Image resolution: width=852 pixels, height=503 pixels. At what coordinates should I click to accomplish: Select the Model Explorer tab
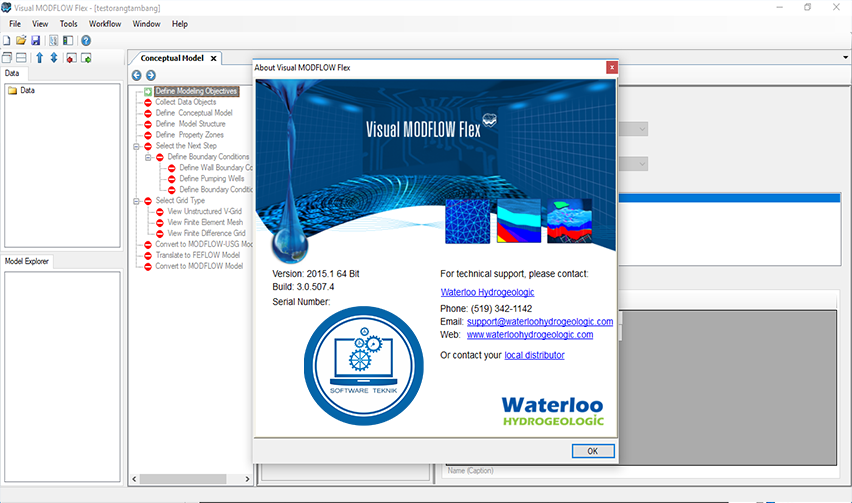[x=27, y=261]
